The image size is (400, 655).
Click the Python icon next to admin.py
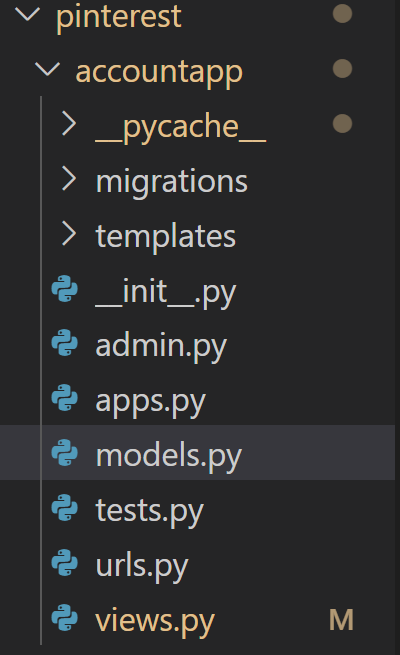click(x=65, y=343)
